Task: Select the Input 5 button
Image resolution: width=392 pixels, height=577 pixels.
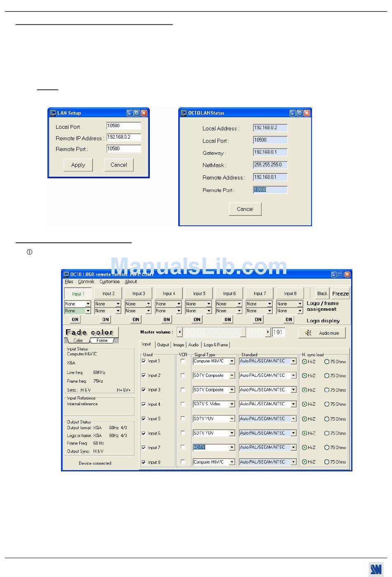Action: click(199, 293)
